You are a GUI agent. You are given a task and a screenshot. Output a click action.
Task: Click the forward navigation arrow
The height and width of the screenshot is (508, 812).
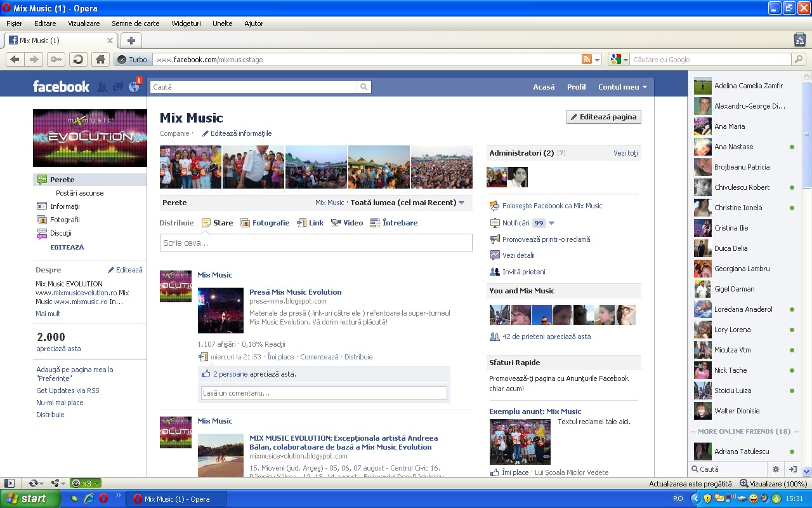click(34, 59)
